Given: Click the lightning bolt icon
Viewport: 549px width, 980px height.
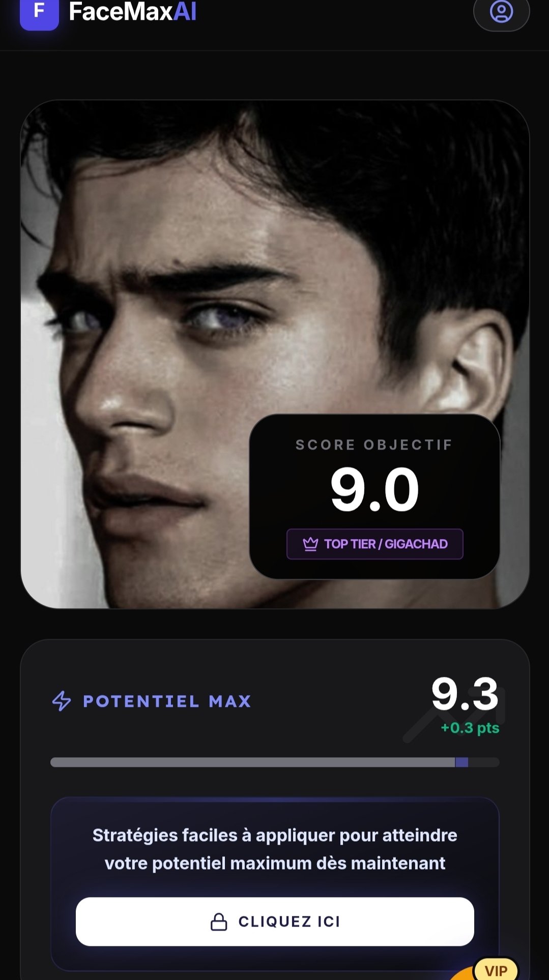Looking at the screenshot, I should click(62, 701).
